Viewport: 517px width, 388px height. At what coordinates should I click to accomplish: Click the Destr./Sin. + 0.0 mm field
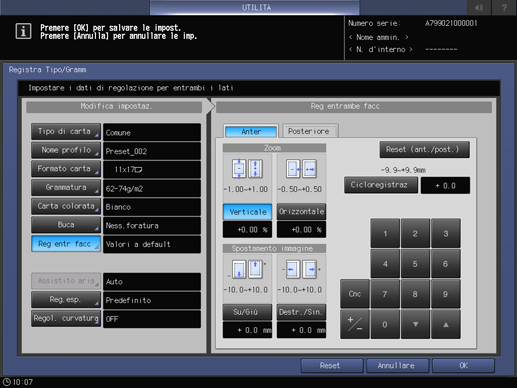(301, 330)
